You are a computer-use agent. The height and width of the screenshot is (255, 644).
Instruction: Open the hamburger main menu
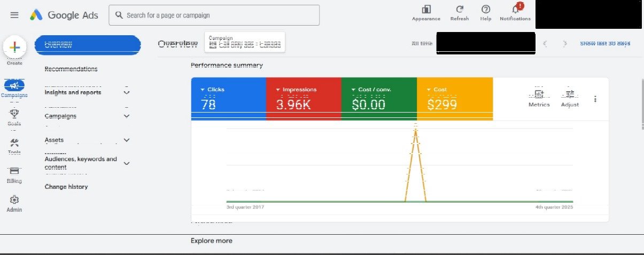(14, 15)
